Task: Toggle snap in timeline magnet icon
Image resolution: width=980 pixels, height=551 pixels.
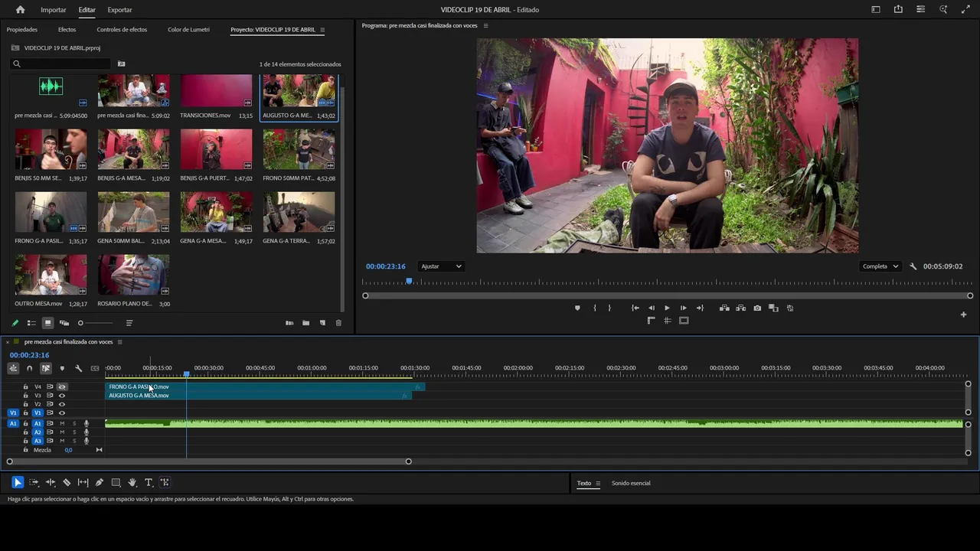Action: click(29, 368)
